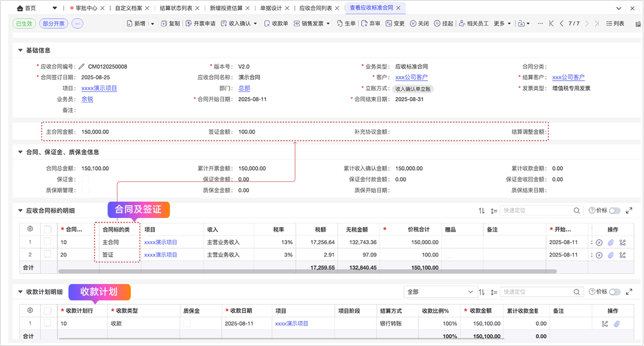Open the xxx公司客户 link next to 客户
Viewport: 644px width, 346px height.
pos(411,77)
